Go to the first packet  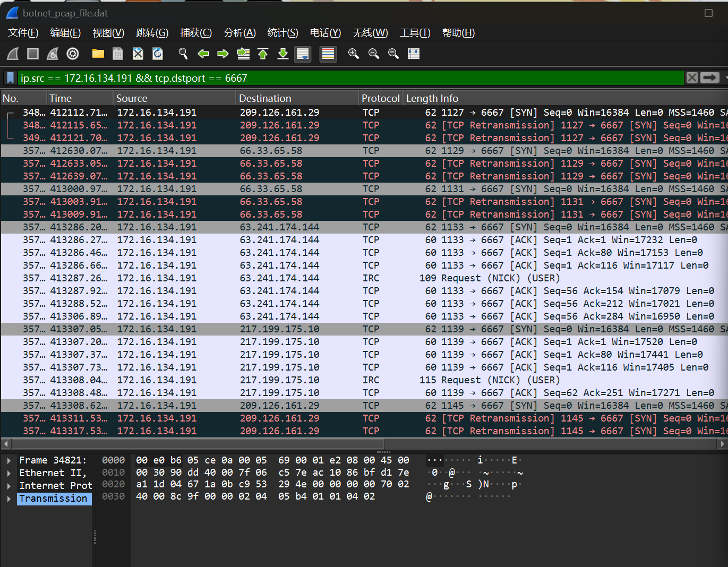(x=263, y=54)
